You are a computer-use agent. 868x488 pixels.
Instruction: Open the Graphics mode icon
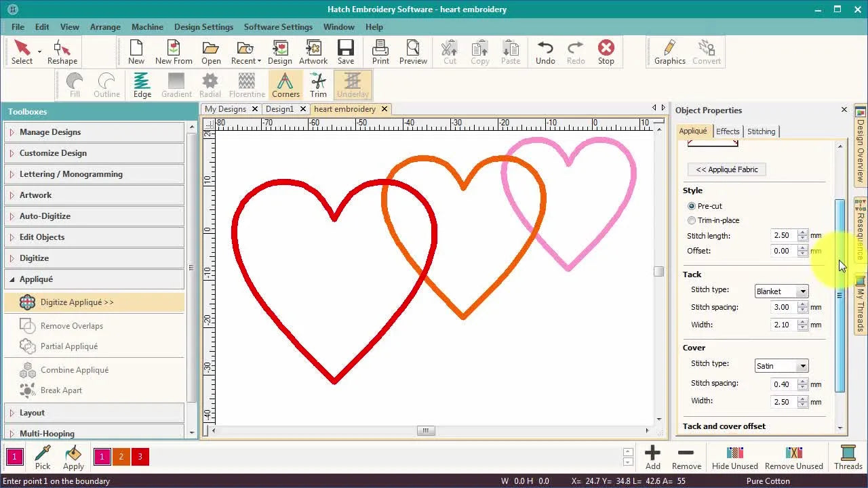point(670,52)
